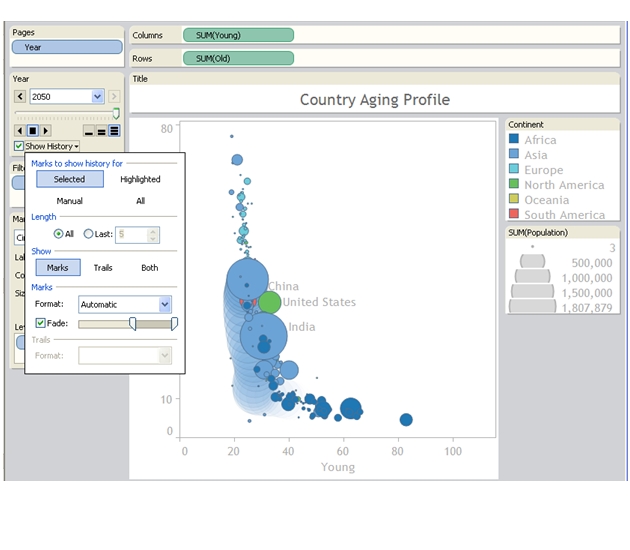Click the Country Aging Profile title
The height and width of the screenshot is (550, 630).
point(374,100)
